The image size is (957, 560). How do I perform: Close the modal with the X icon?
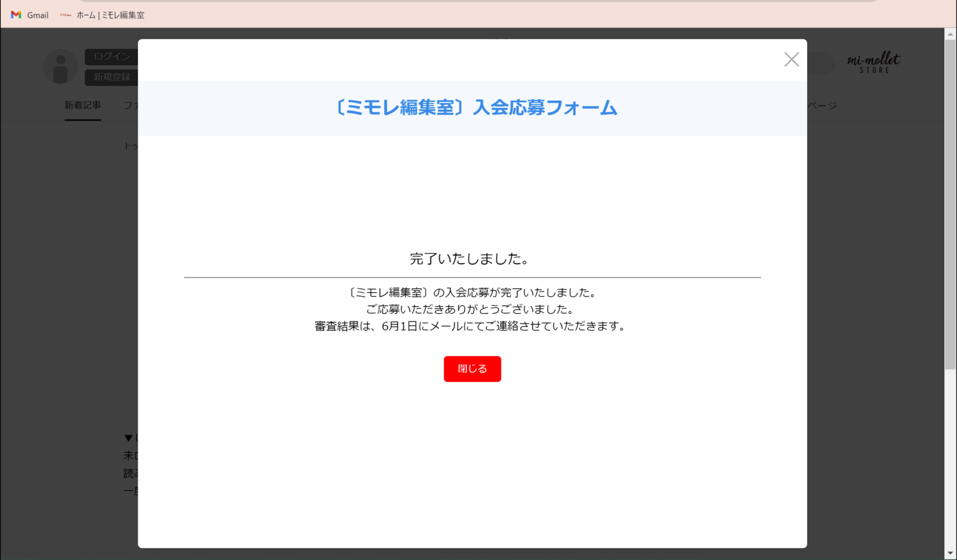point(792,59)
